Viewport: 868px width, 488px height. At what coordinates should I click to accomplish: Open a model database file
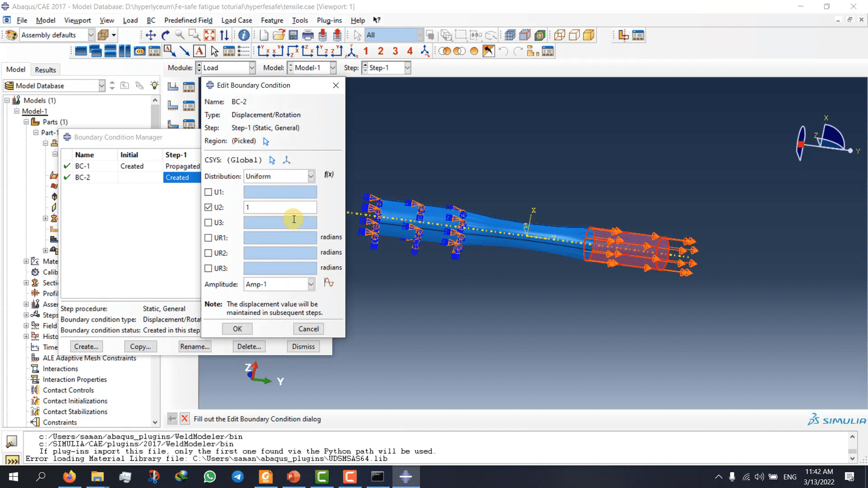click(279, 35)
